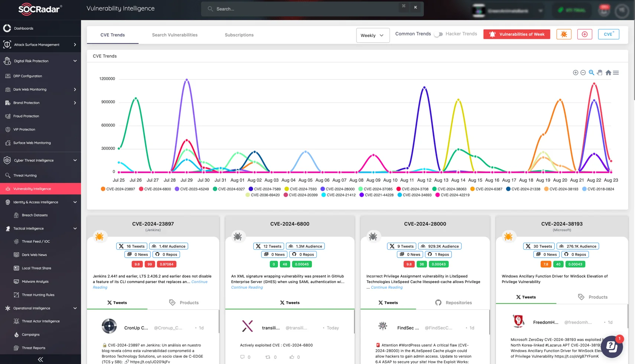Click Continue Reading on CVE-2024-6800 card
Viewport: 635px width, 364px height.
pos(247,288)
